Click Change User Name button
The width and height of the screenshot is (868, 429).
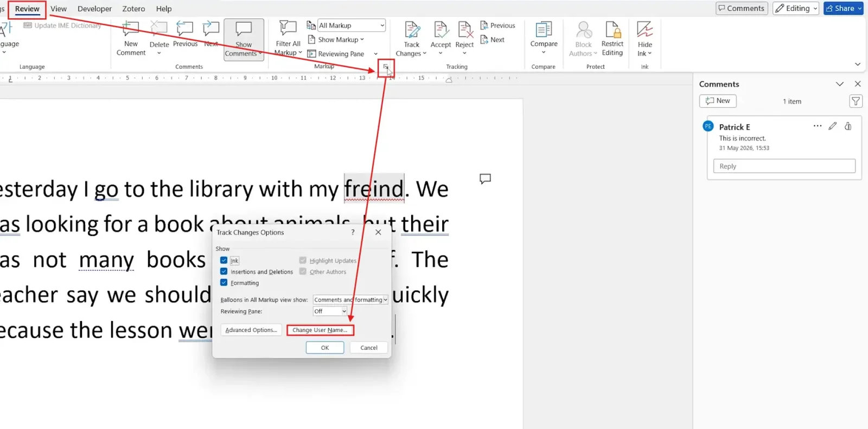tap(320, 330)
